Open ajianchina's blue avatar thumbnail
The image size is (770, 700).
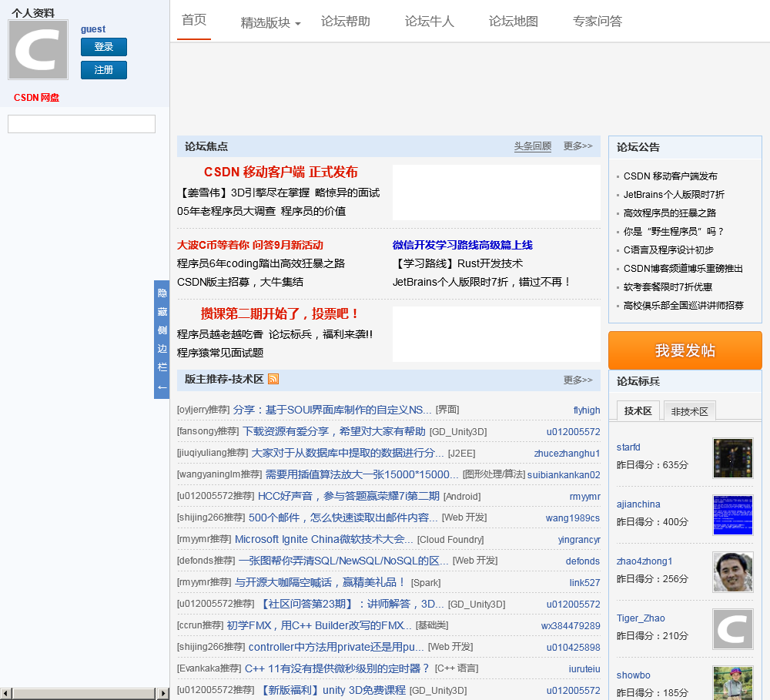[x=733, y=515]
